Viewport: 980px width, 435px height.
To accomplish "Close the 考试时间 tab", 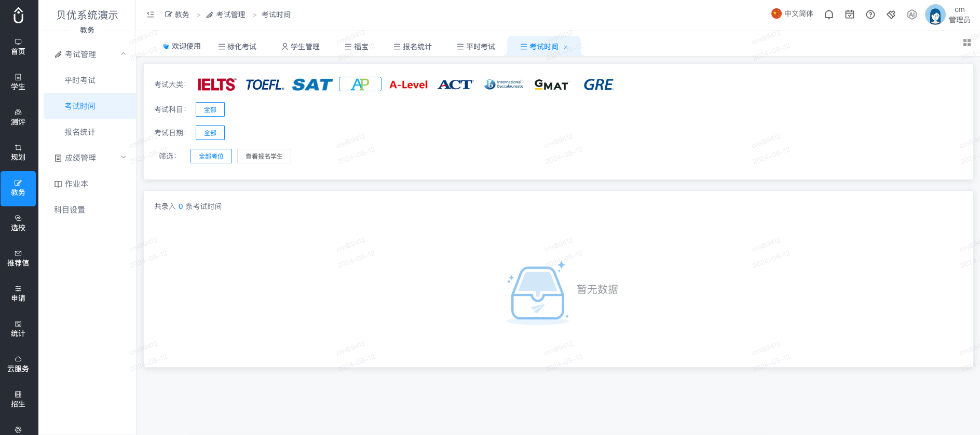I will 566,47.
